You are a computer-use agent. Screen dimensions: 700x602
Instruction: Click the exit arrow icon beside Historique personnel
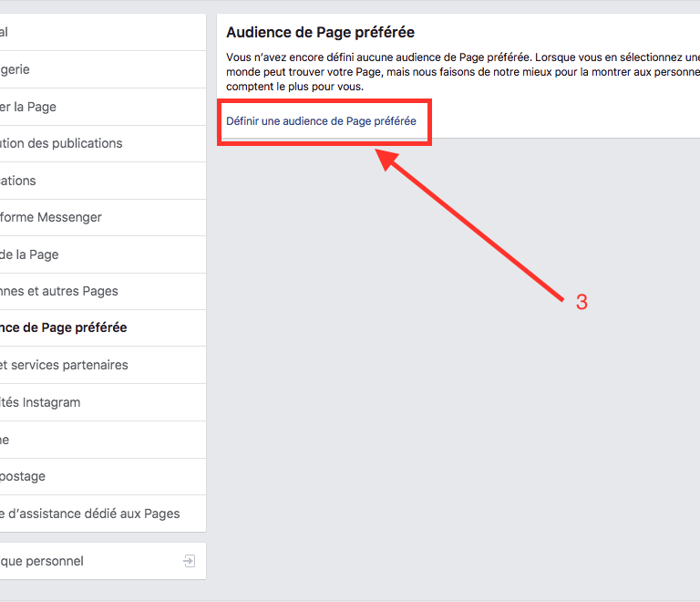pos(190,561)
